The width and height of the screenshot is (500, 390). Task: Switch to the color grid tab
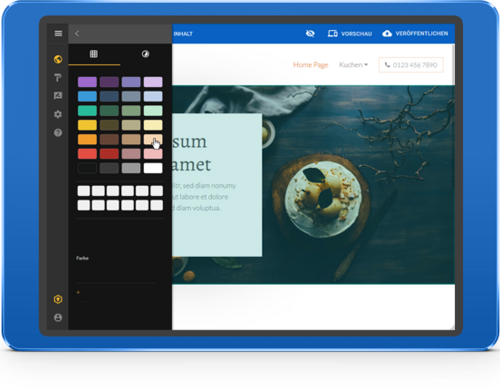[94, 54]
